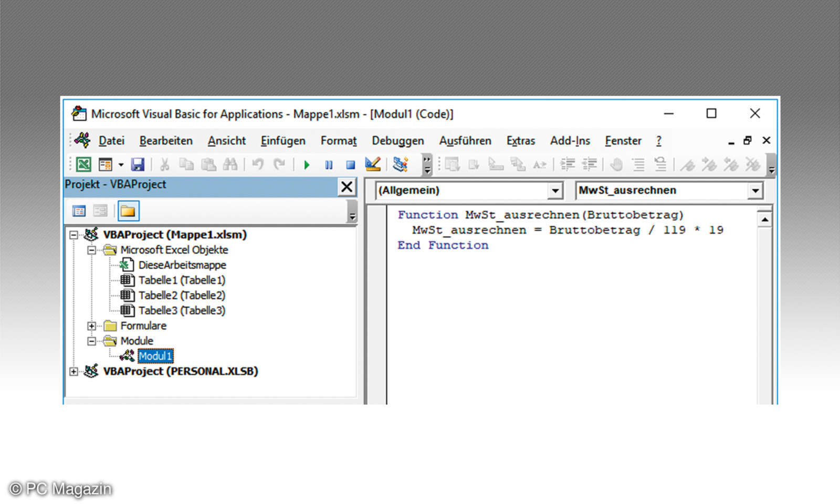Open the (Allgemein) object dropdown

point(555,191)
